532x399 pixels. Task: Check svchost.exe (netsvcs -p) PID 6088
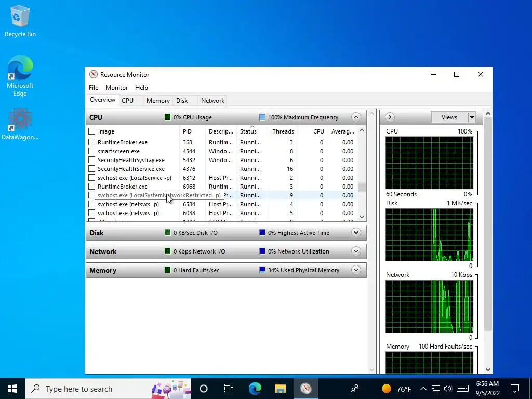[x=91, y=212]
